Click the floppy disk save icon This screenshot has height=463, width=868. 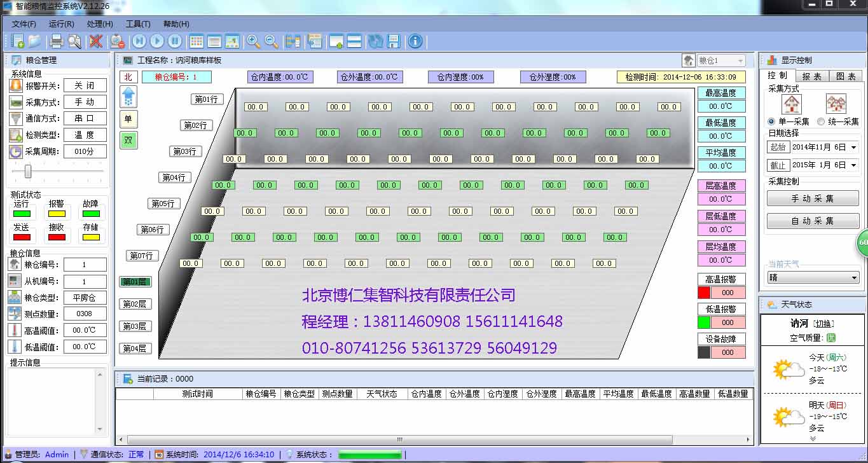coord(394,41)
